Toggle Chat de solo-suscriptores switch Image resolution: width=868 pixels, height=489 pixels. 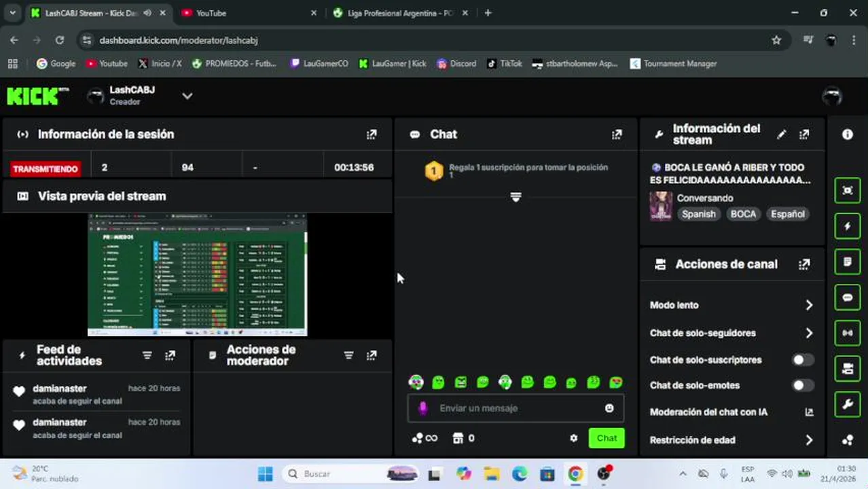(803, 360)
